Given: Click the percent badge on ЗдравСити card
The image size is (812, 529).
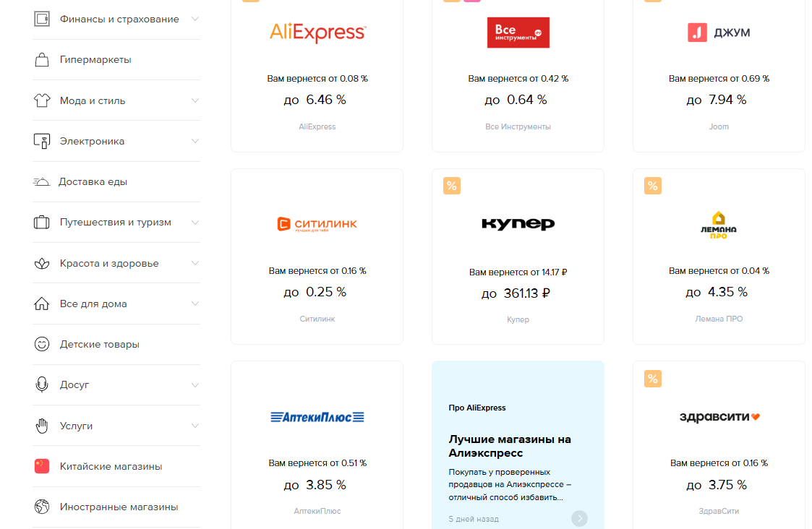Looking at the screenshot, I should point(653,379).
